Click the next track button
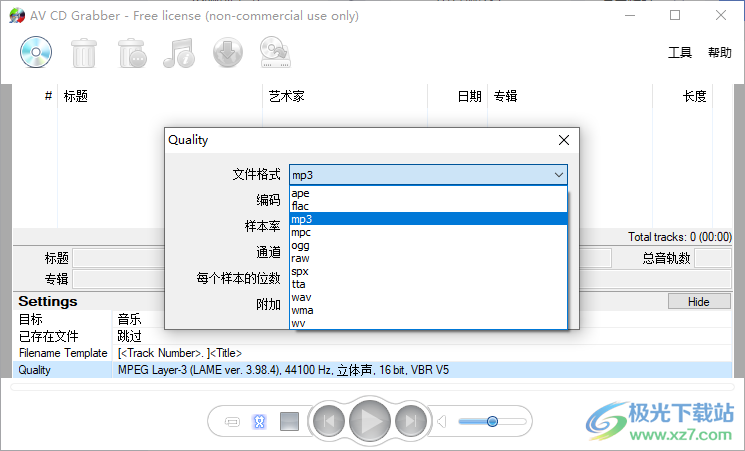This screenshot has width=745, height=451. click(x=411, y=422)
